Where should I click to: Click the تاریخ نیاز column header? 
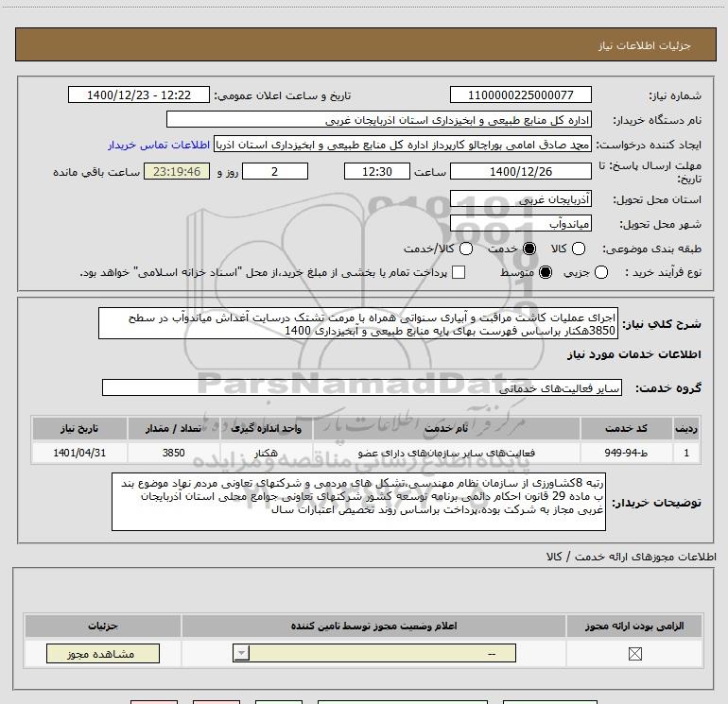click(x=79, y=428)
